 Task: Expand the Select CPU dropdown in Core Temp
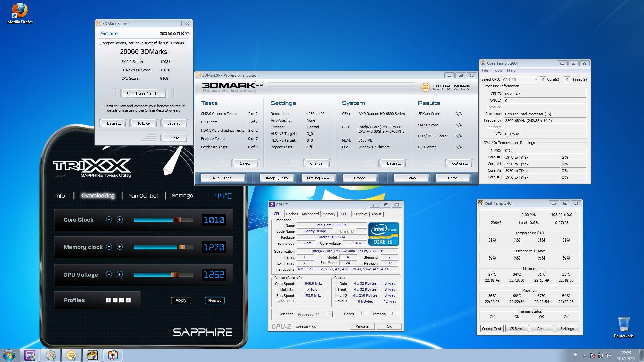click(x=520, y=79)
